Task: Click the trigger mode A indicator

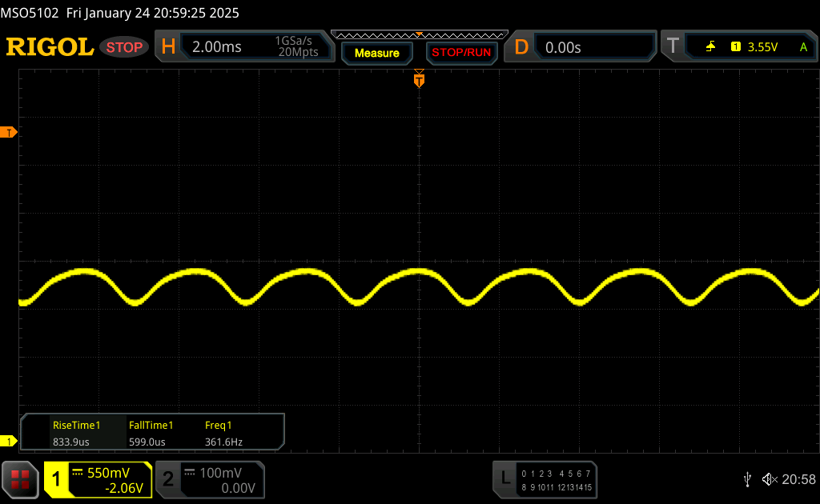Action: [803, 47]
